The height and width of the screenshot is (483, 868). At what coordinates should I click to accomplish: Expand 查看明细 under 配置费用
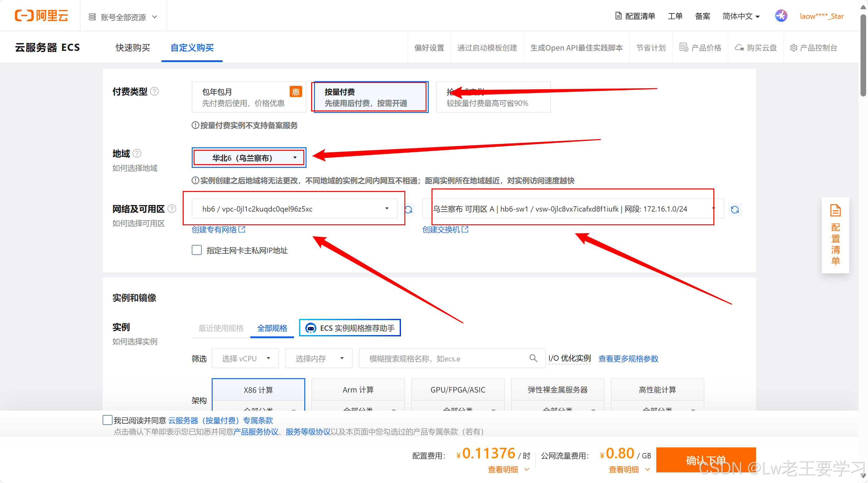(509, 469)
